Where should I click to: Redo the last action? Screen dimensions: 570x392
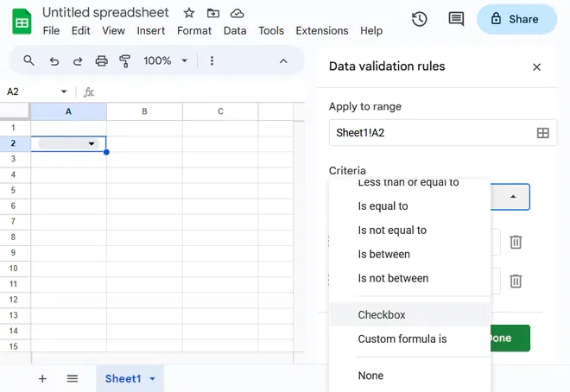[78, 61]
